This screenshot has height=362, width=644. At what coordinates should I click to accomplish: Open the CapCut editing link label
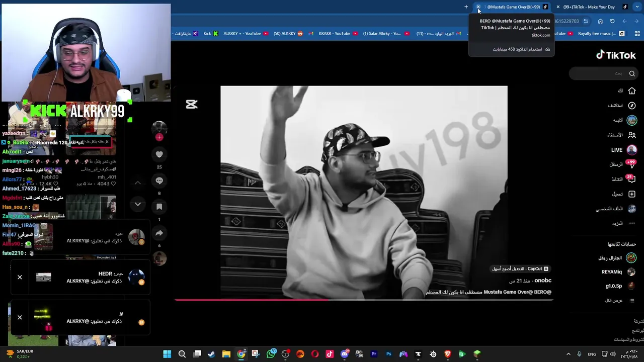(520, 269)
